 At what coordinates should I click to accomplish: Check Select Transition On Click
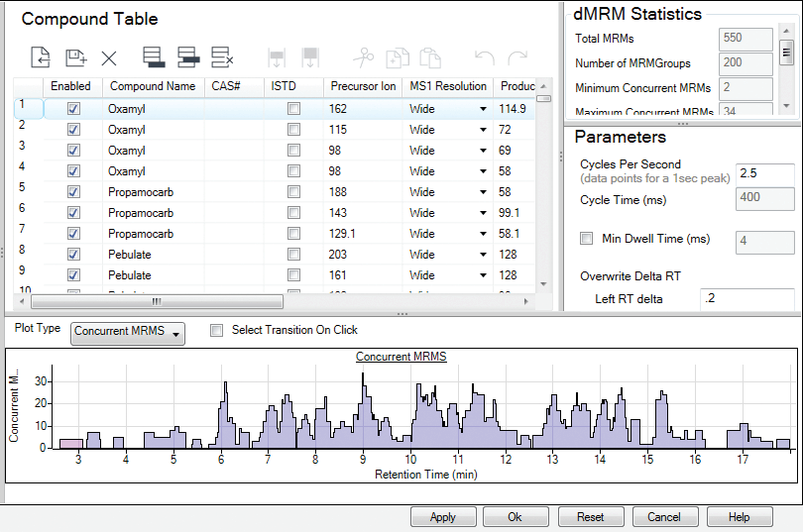click(217, 330)
